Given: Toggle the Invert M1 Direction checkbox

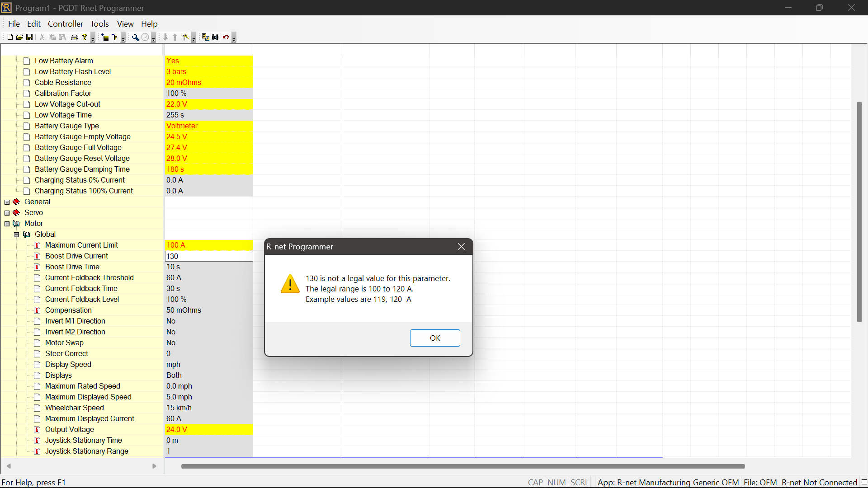Looking at the screenshot, I should [x=37, y=321].
